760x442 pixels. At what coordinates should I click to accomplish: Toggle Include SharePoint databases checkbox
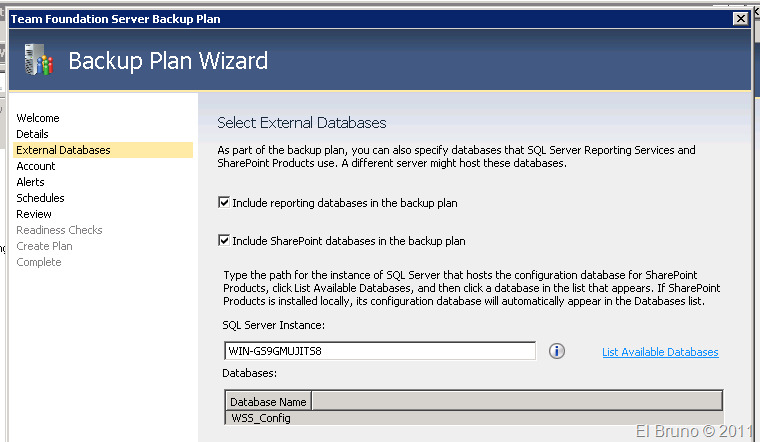(223, 241)
